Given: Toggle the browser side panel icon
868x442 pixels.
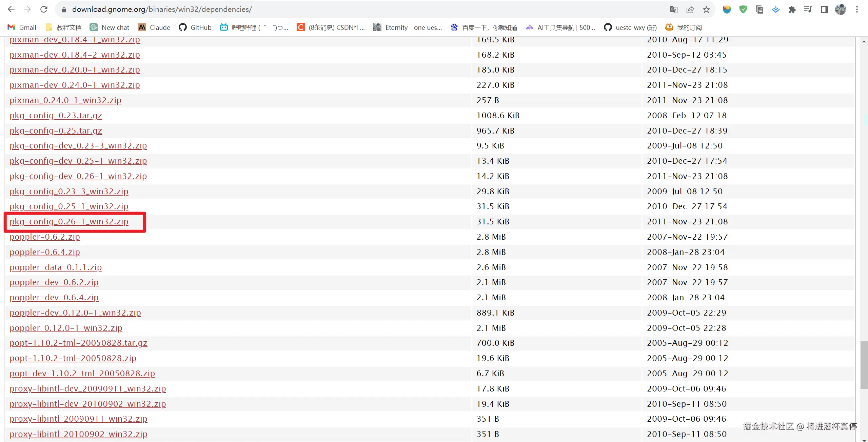Looking at the screenshot, I should pos(824,9).
